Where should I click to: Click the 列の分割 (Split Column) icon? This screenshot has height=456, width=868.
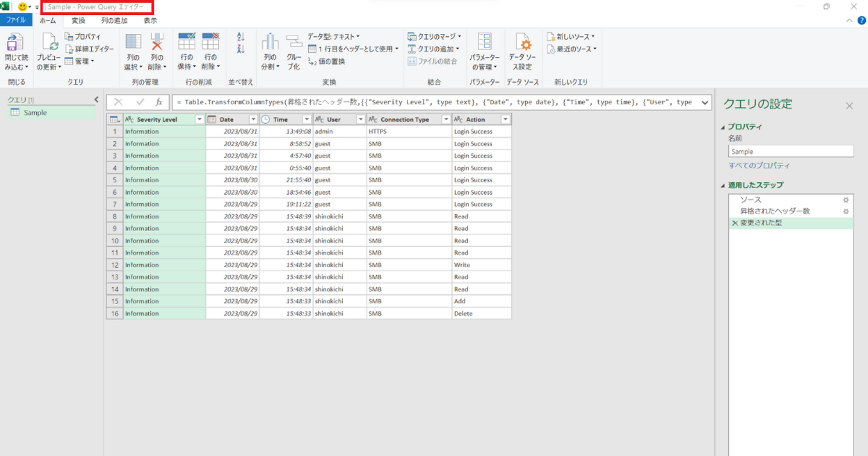270,42
